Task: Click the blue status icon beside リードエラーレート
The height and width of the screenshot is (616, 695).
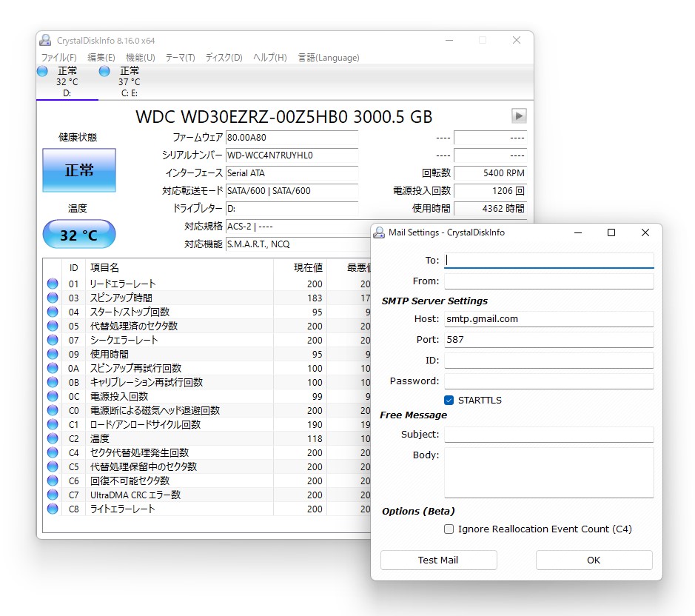Action: tap(51, 283)
